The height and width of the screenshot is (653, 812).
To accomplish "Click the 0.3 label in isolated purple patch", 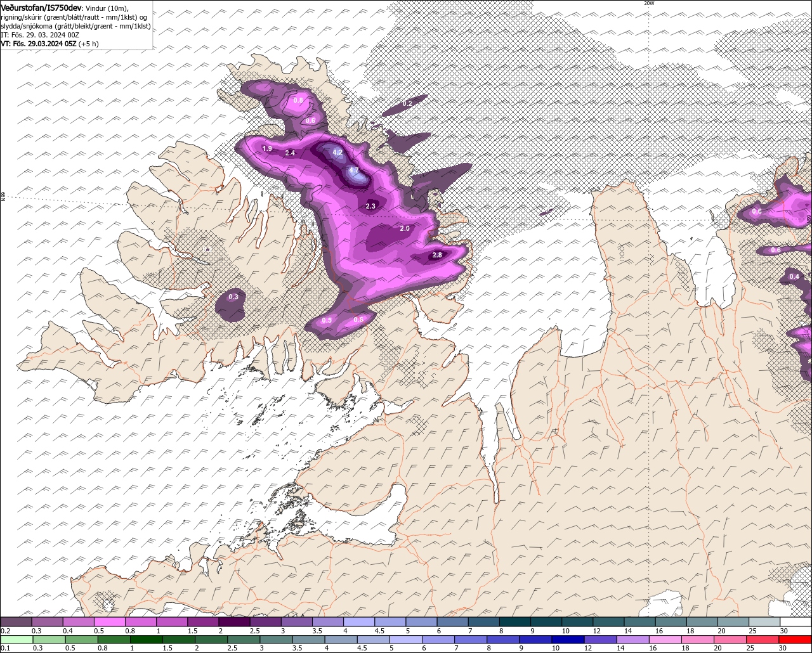I will click(233, 297).
